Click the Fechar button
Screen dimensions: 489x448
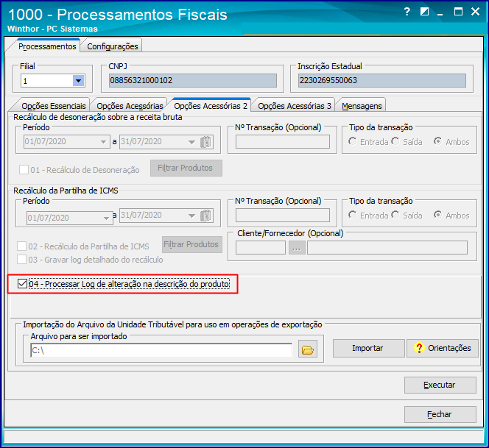pyautogui.click(x=440, y=414)
